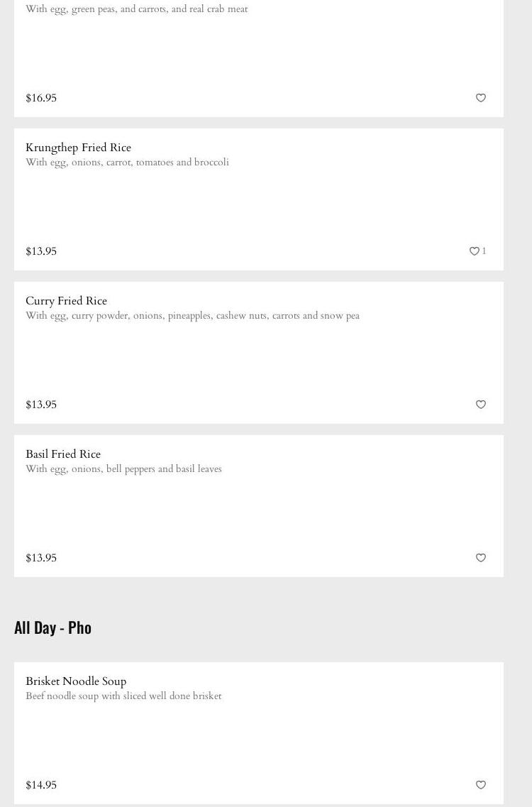Click the sliced well done brisket description
Image resolution: width=532 pixels, height=807 pixels.
tap(123, 696)
